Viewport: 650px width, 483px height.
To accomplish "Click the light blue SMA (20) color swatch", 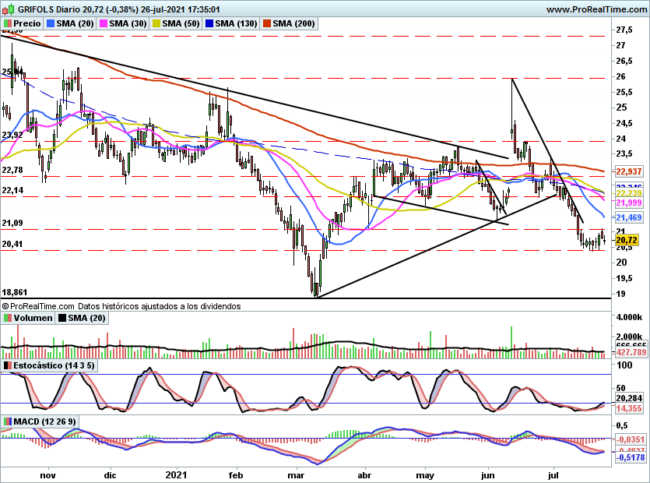I will click(x=51, y=24).
